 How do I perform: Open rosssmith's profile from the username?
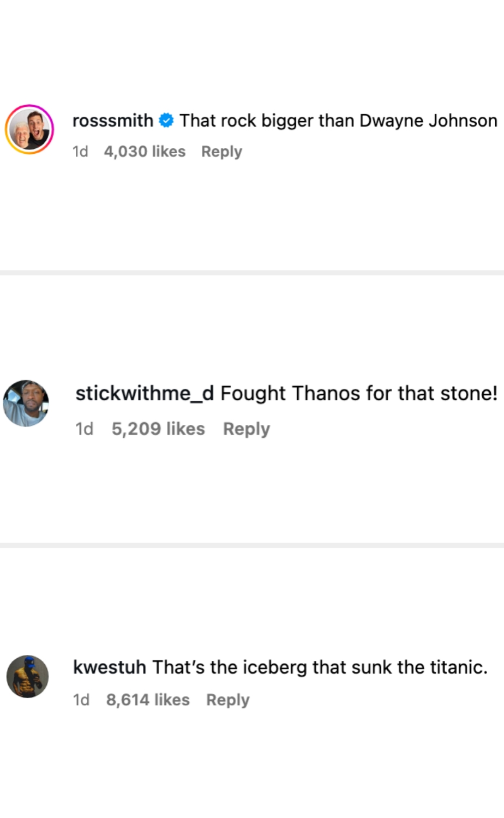pos(112,121)
